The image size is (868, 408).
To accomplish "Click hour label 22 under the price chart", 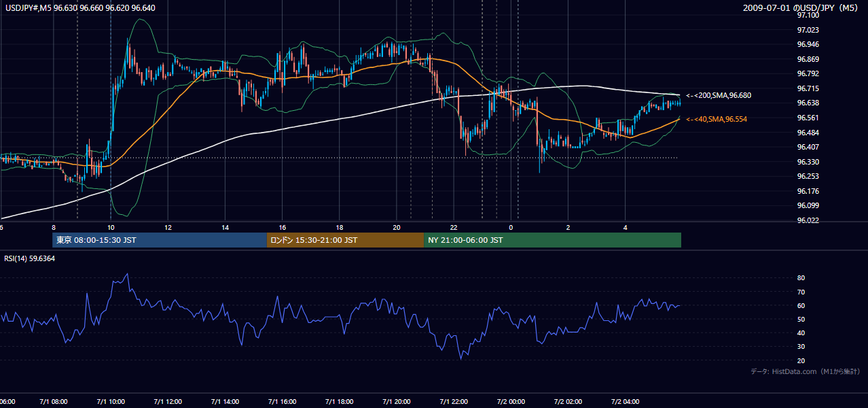I will (454, 228).
